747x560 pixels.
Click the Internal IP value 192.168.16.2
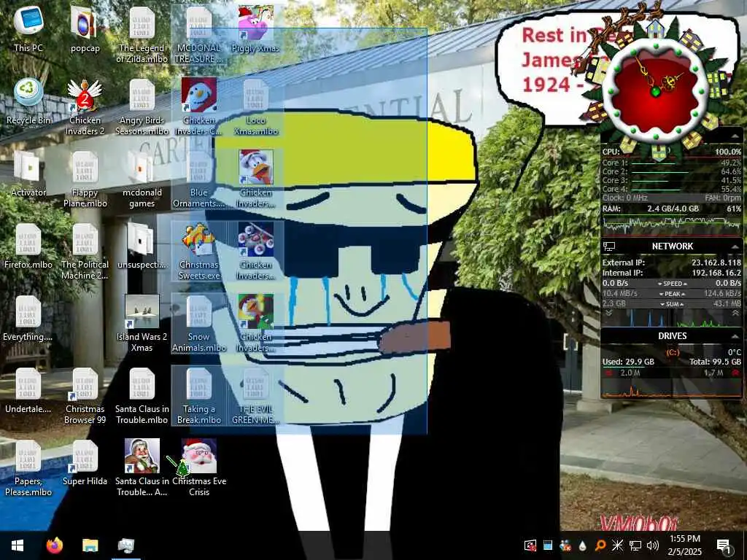click(x=715, y=273)
